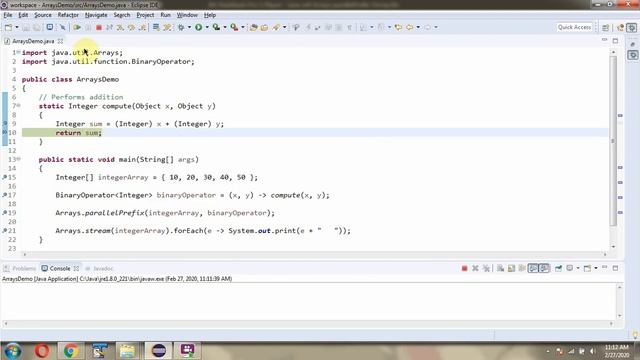Collapse the main method fold marker
Viewport: 640px width, 360px height.
pyautogui.click(x=18, y=159)
